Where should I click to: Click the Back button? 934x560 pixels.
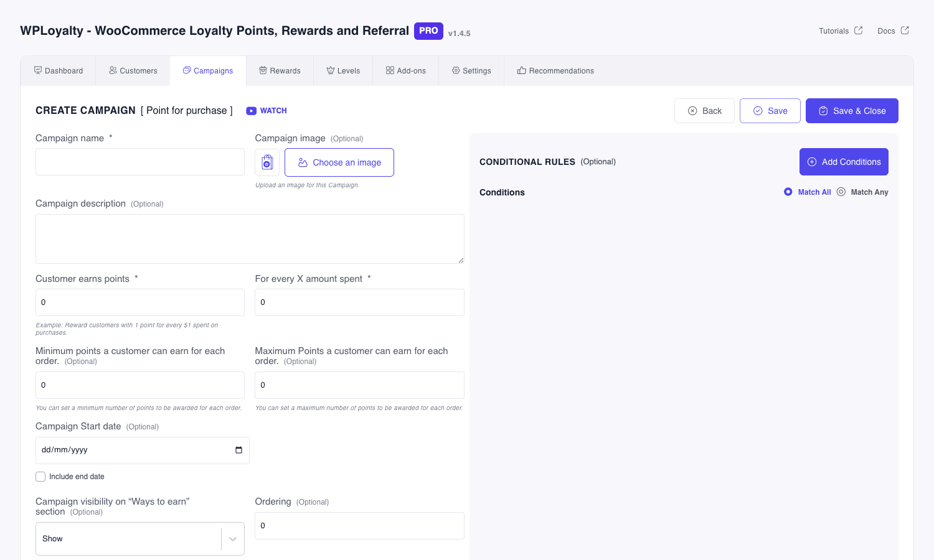pyautogui.click(x=704, y=111)
